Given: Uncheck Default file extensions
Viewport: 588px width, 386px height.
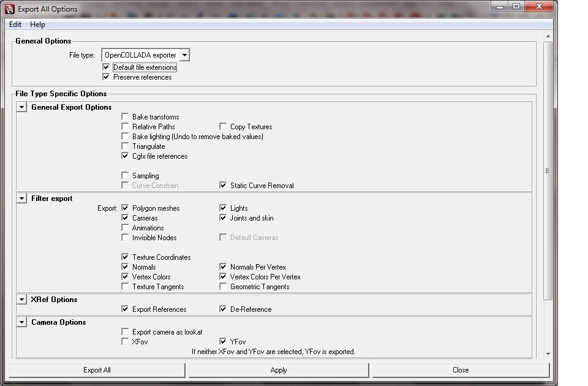Looking at the screenshot, I should click(106, 67).
